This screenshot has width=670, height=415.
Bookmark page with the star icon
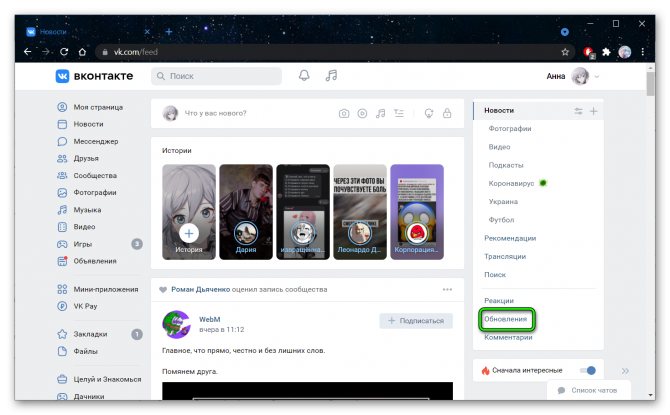565,52
